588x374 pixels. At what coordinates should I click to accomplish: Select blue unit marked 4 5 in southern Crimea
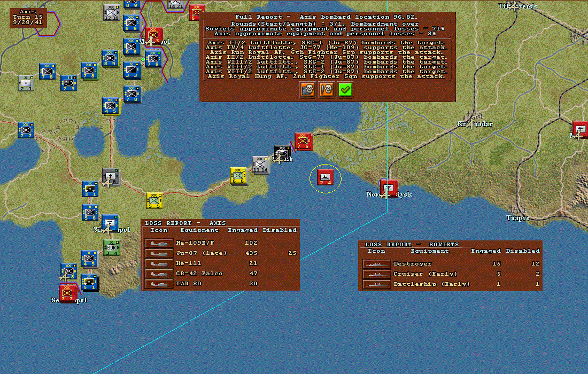coord(89,259)
